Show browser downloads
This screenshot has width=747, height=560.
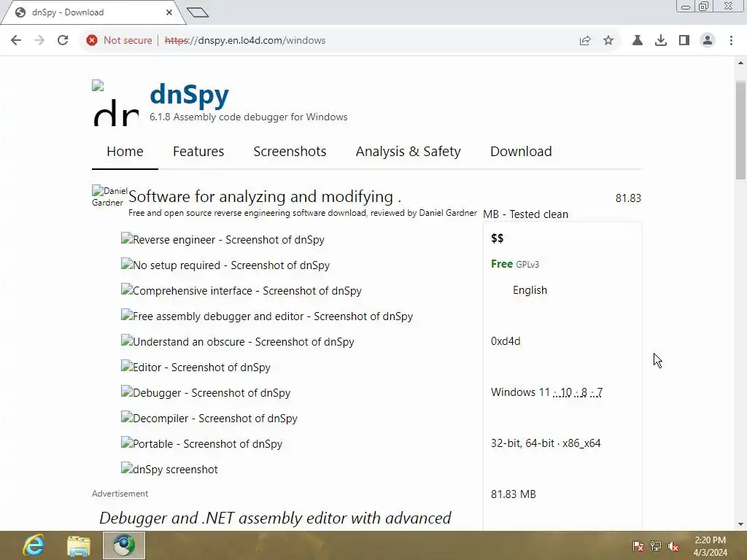pyautogui.click(x=661, y=41)
